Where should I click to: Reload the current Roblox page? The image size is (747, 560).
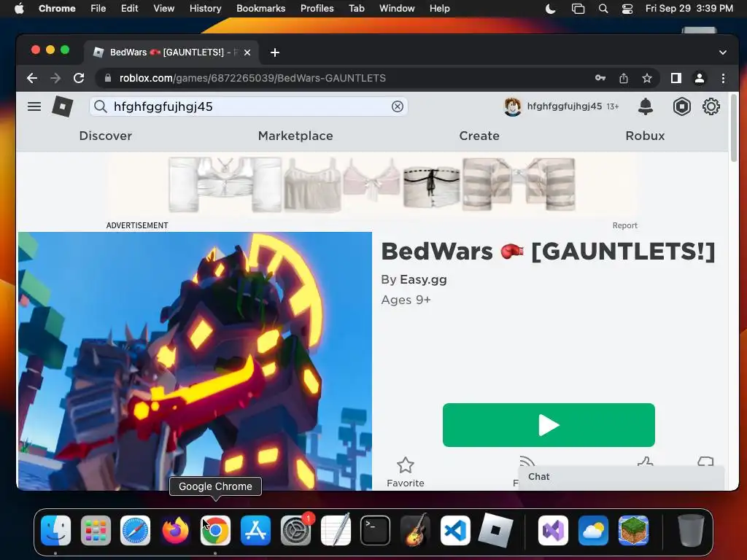pos(79,78)
